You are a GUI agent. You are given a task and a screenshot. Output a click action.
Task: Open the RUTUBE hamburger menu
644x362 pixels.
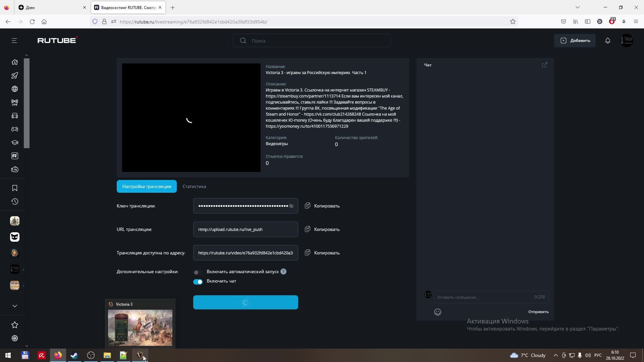point(14,41)
